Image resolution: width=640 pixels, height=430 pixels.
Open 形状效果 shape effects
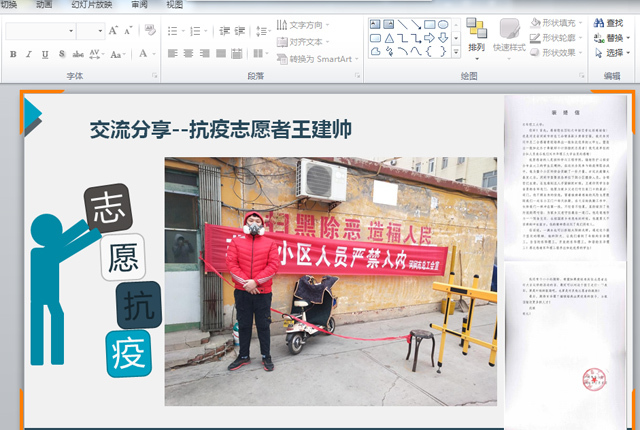[557, 53]
